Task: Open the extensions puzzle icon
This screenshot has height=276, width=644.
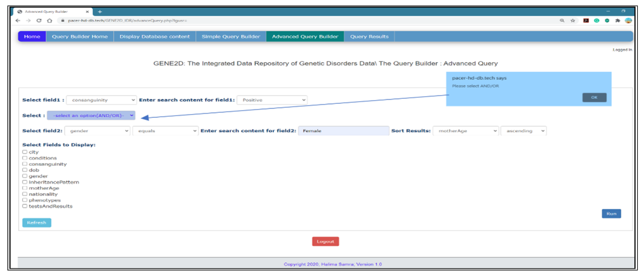Action: pos(617,21)
